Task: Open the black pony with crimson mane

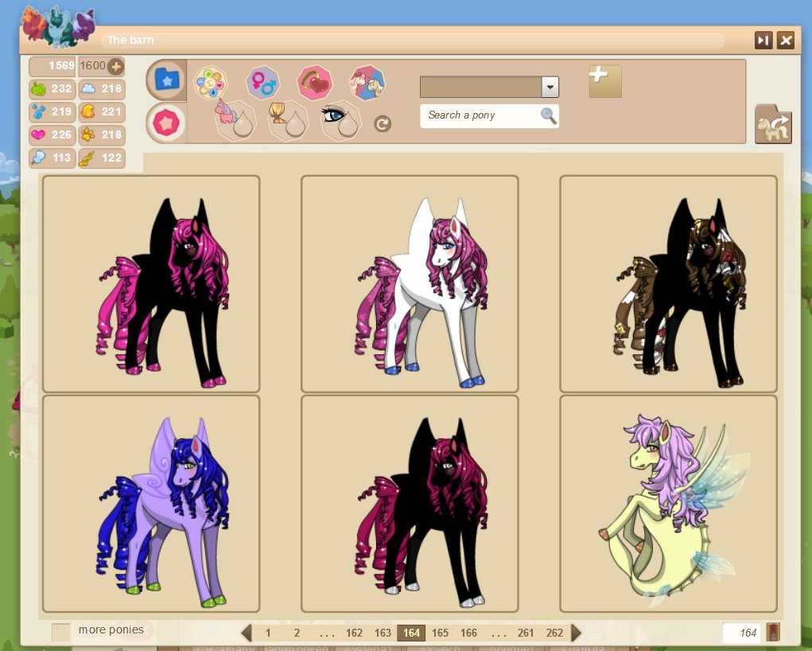Action: click(x=410, y=504)
